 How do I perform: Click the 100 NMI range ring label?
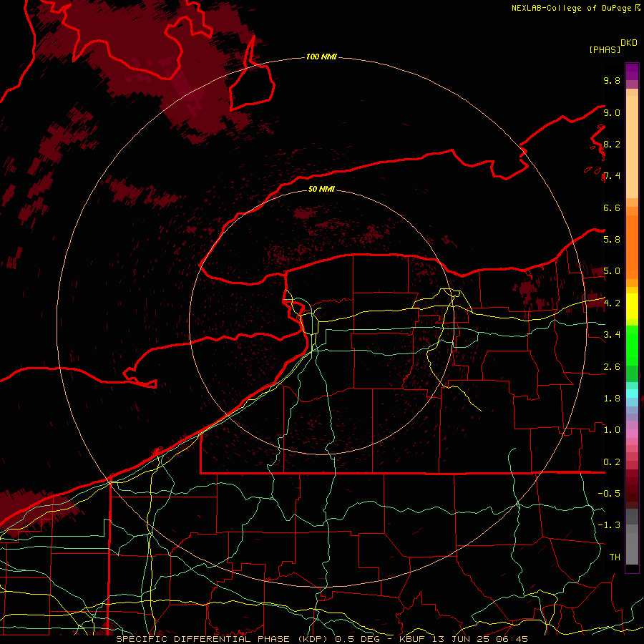click(x=321, y=57)
